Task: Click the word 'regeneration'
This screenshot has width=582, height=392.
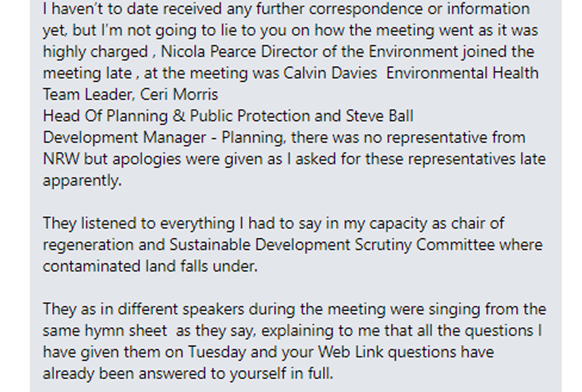Action: pos(88,245)
